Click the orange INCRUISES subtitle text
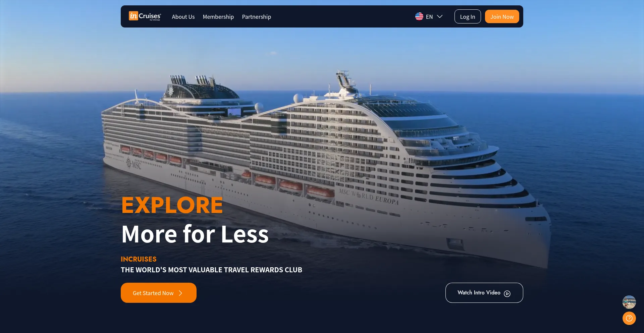This screenshot has height=333, width=644. (x=139, y=259)
